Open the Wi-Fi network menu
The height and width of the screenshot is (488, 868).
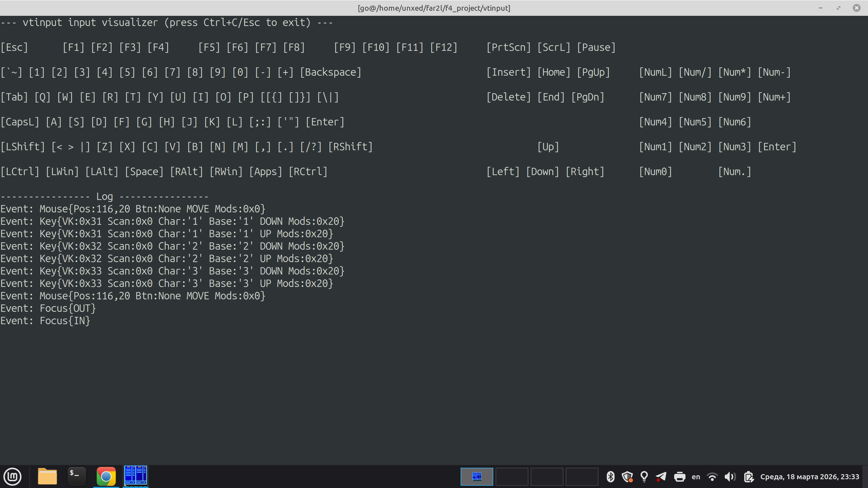712,476
